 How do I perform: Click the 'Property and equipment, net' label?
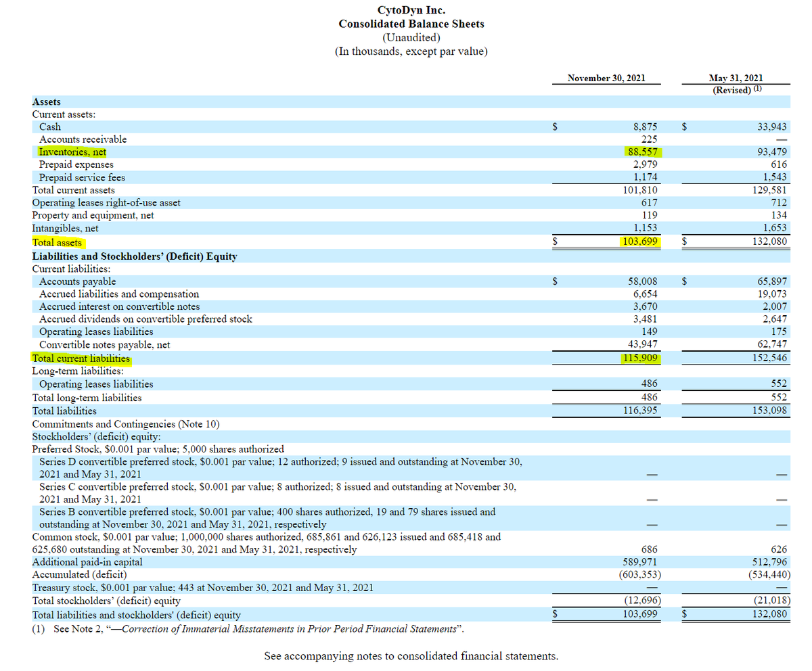pyautogui.click(x=93, y=216)
